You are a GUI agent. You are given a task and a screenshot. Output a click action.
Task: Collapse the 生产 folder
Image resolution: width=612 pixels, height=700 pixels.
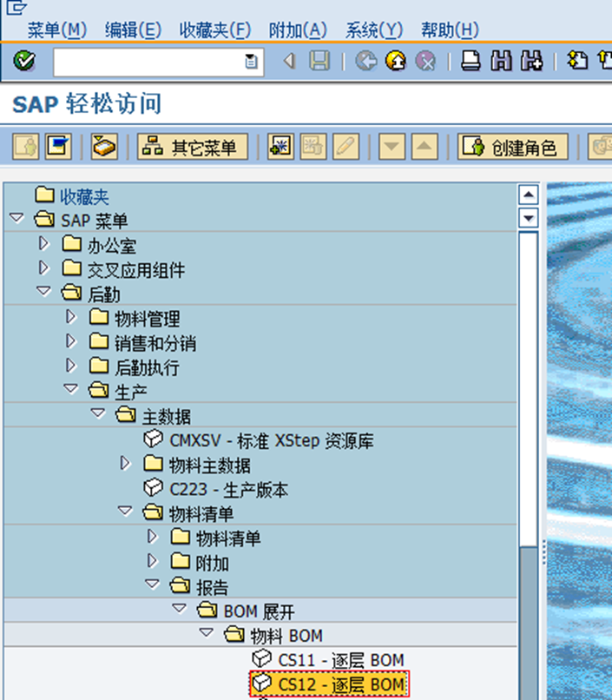(71, 389)
